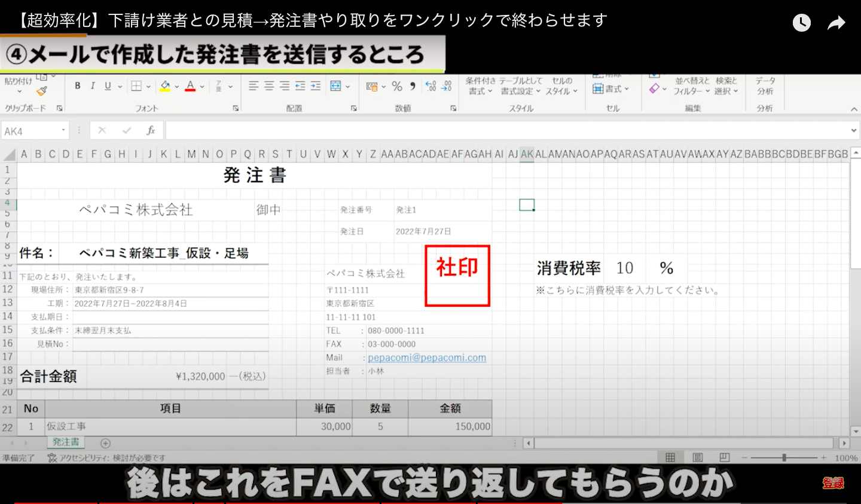Image resolution: width=861 pixels, height=504 pixels.
Task: Toggle italic text formatting
Action: click(x=93, y=86)
